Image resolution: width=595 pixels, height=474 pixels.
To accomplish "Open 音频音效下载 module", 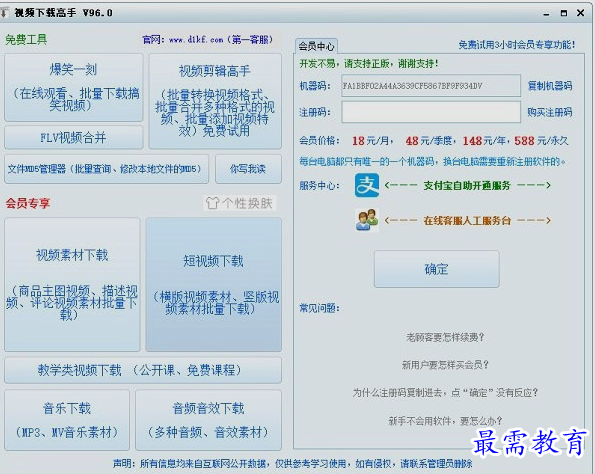I will [x=208, y=420].
